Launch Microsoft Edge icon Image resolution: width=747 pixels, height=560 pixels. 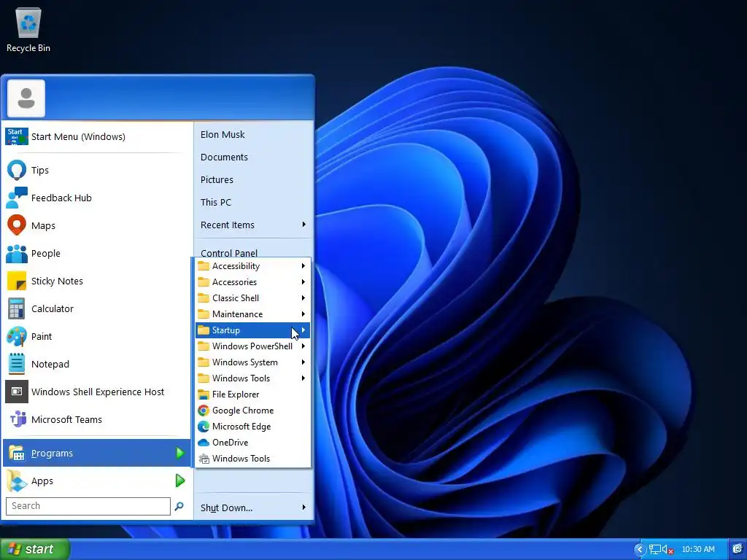click(x=204, y=426)
